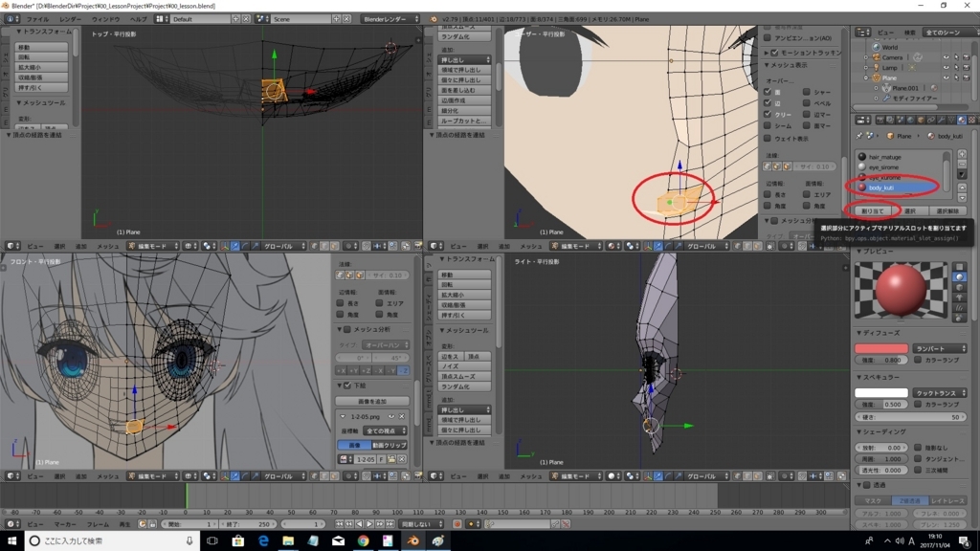The image size is (980, 551).
Task: Open the Blenderレンダー engine dropdown
Action: pyautogui.click(x=391, y=19)
